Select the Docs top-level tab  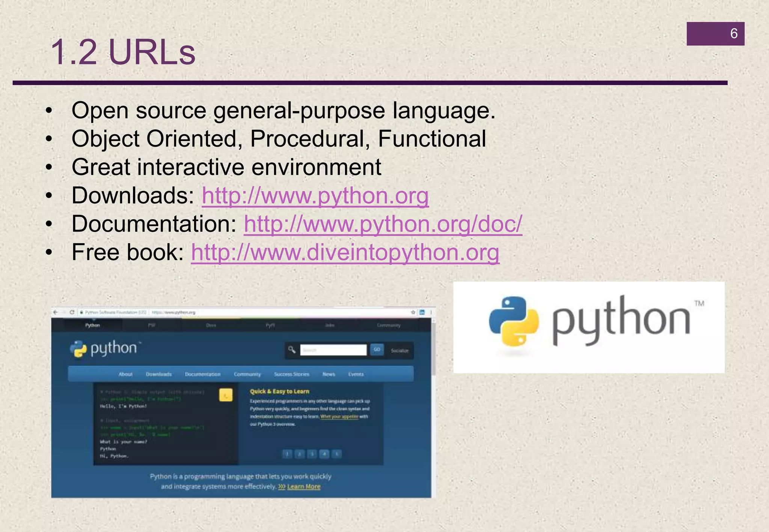click(x=211, y=325)
